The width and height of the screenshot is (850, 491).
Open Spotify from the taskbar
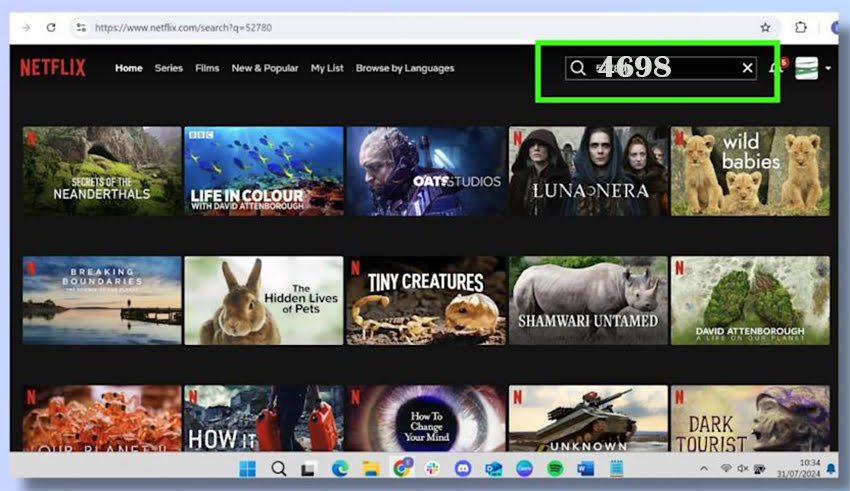(555, 468)
